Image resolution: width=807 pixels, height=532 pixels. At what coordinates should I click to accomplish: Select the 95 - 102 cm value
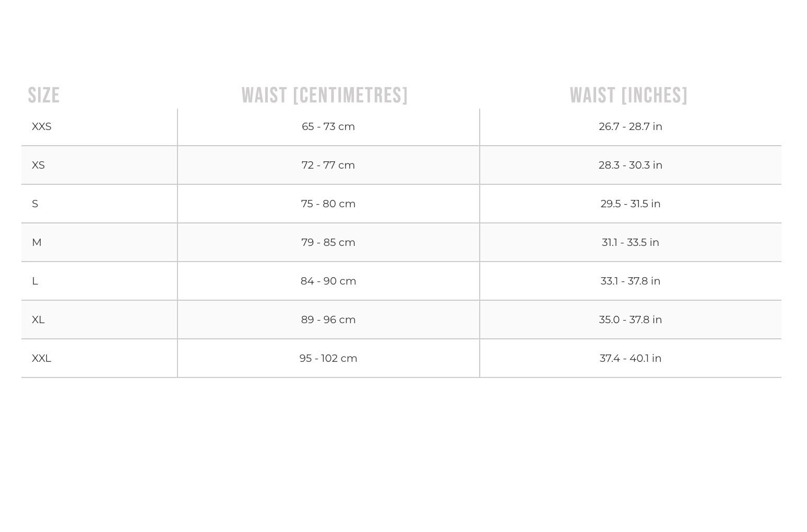click(x=328, y=359)
